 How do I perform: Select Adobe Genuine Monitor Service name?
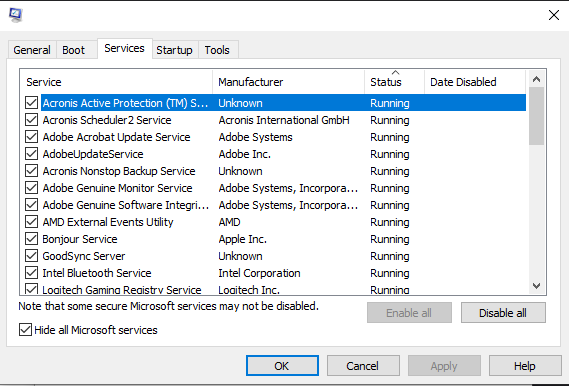[x=118, y=188]
